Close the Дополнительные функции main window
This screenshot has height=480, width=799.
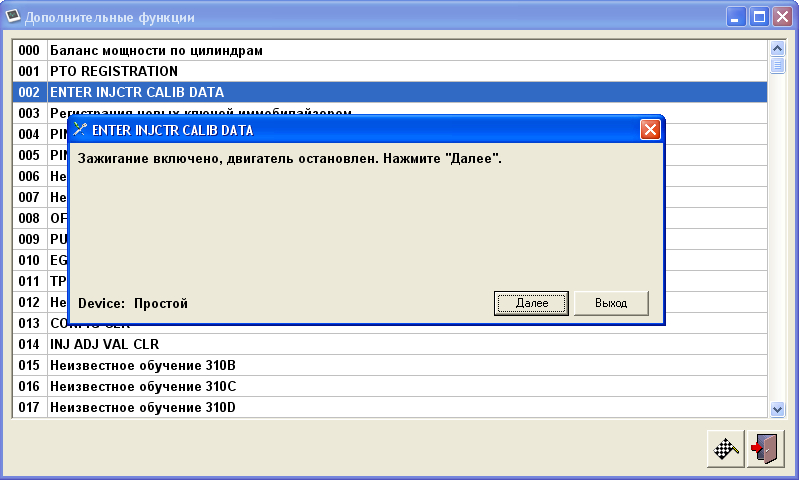[781, 17]
